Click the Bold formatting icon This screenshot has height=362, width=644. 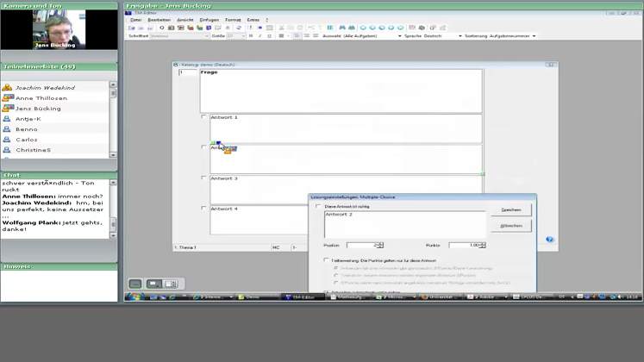(251, 36)
